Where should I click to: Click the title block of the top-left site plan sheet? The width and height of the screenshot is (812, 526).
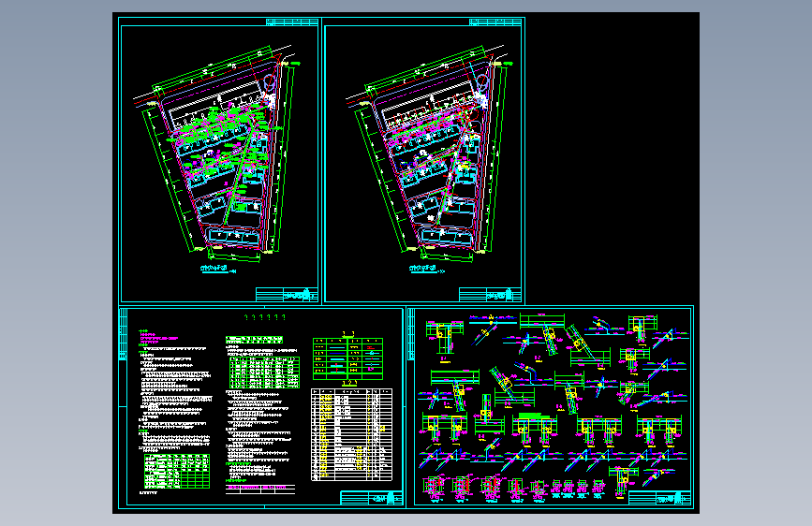click(287, 295)
